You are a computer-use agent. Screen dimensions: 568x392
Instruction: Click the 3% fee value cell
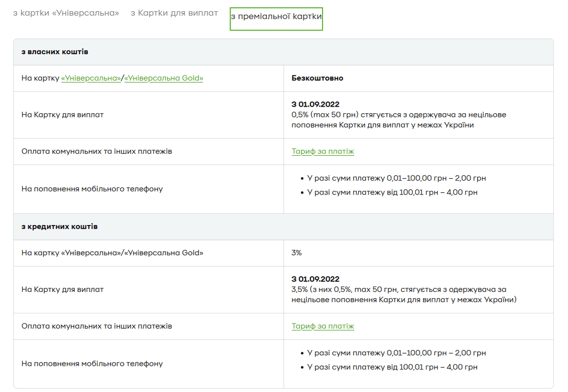point(297,253)
